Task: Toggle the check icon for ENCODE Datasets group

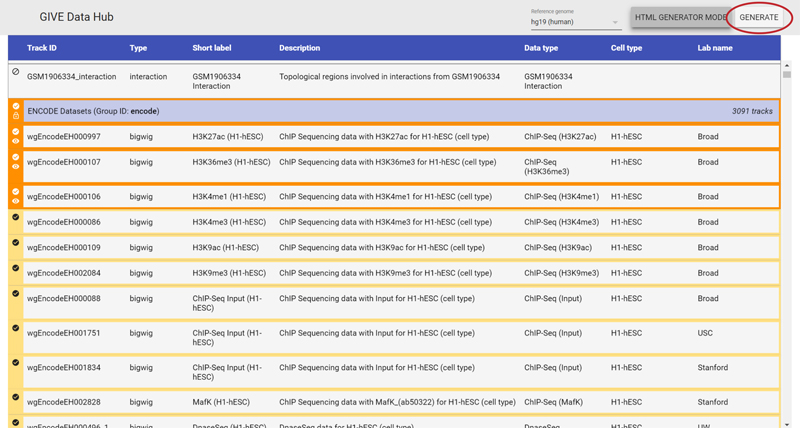Action: tap(16, 106)
